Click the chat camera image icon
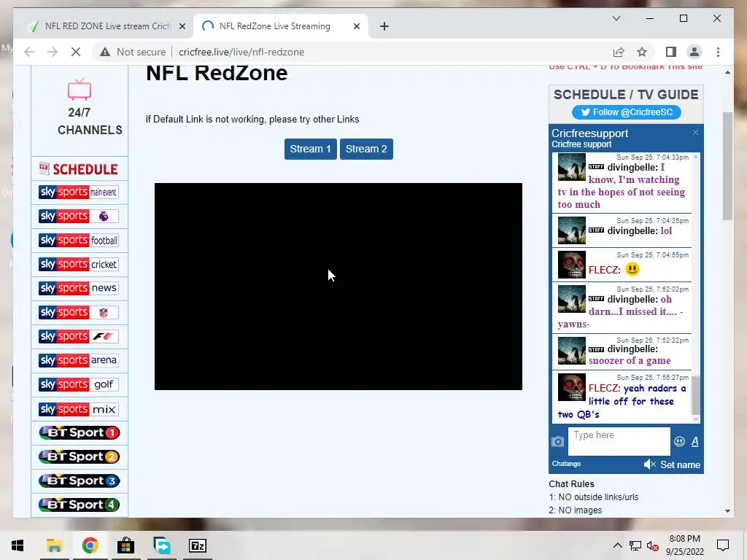747x560 pixels. [x=558, y=441]
